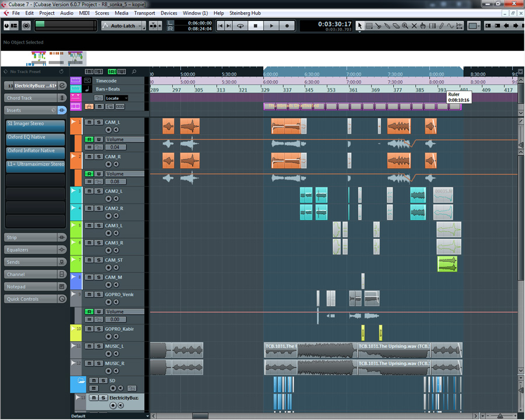Viewport: 525px width, 420px height.
Task: Click the CAM_L volume value field 0.04
Action: (x=114, y=148)
